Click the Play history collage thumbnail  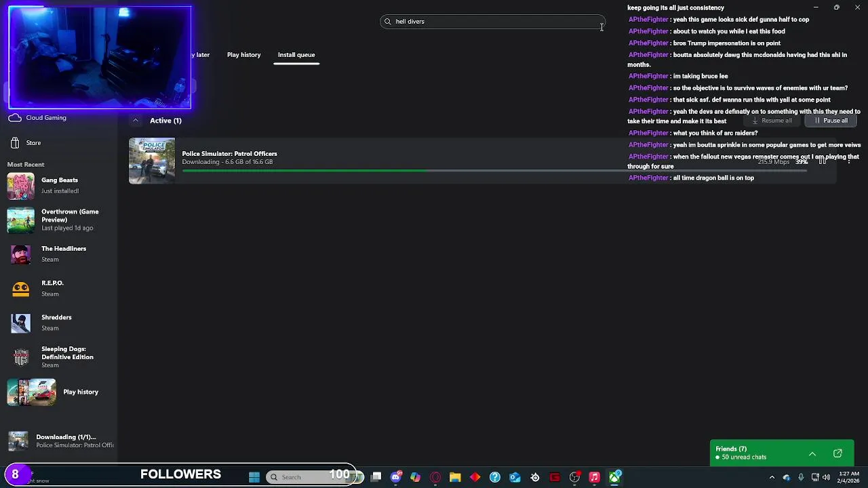[x=31, y=392]
